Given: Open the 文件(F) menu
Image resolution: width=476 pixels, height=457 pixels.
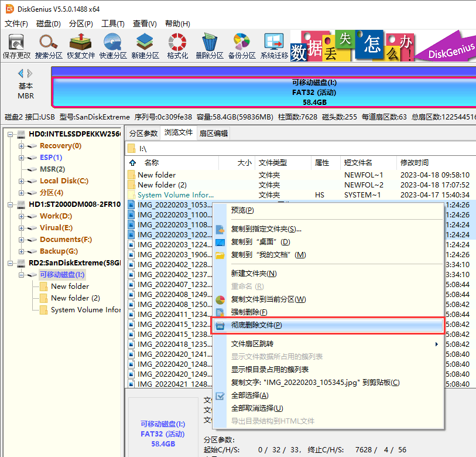Looking at the screenshot, I should pos(16,23).
